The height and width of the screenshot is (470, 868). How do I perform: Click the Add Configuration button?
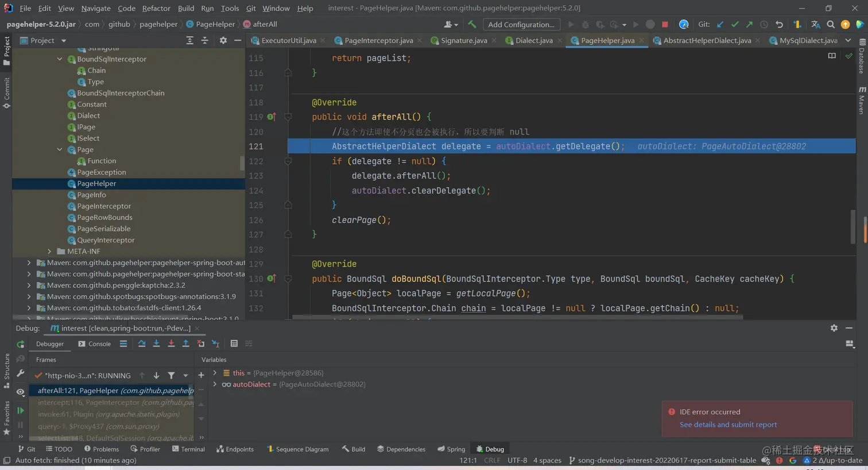coord(521,25)
